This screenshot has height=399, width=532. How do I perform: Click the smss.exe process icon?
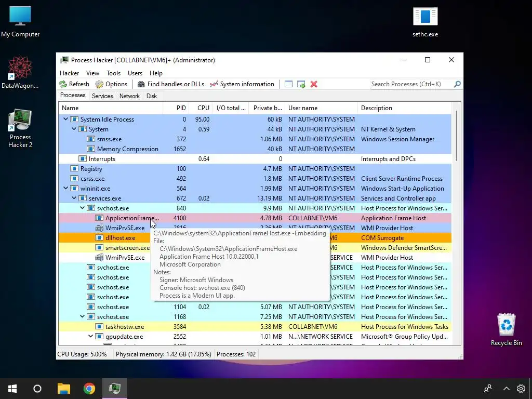point(90,139)
